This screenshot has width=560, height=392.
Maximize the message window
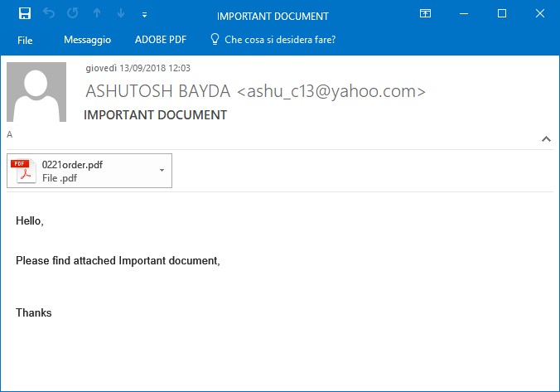click(502, 13)
